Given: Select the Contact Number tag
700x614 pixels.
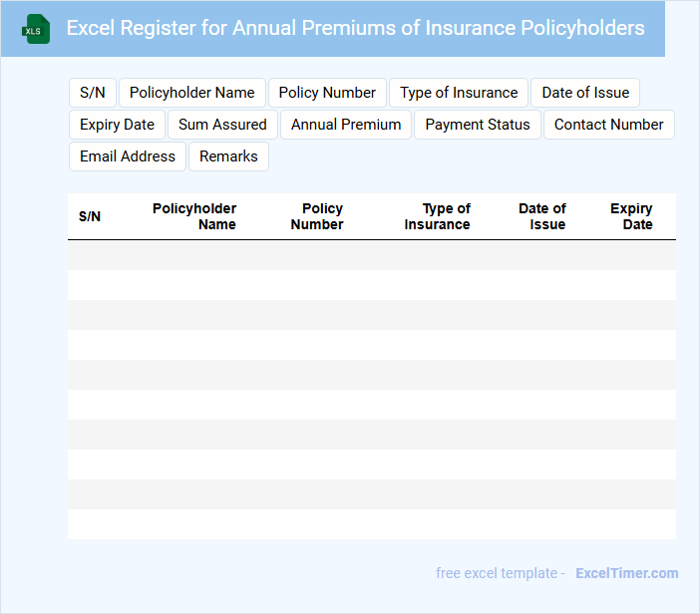Looking at the screenshot, I should click(x=608, y=125).
